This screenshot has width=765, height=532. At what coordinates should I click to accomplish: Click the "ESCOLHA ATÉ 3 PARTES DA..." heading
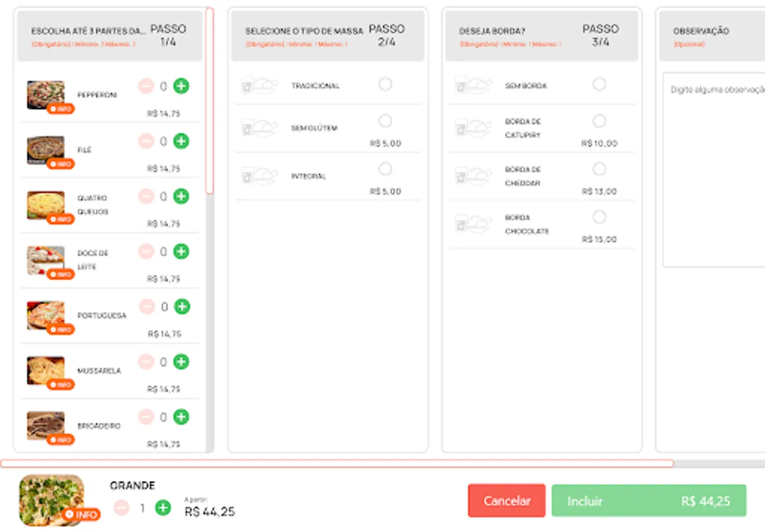89,31
